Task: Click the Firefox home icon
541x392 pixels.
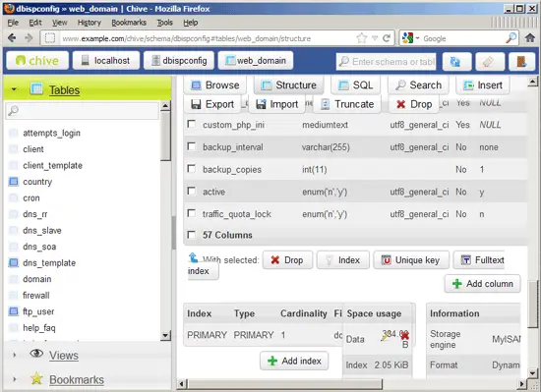Action: pyautogui.click(x=530, y=38)
